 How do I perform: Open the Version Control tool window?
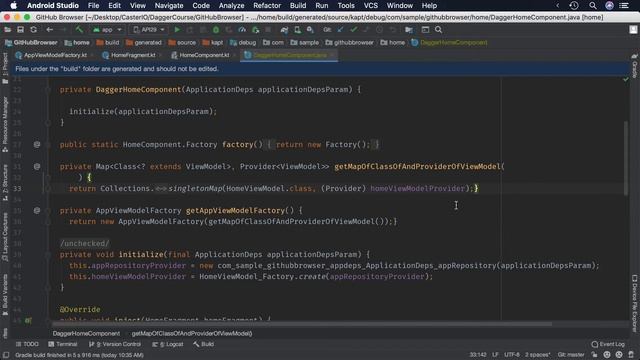pyautogui.click(x=115, y=344)
